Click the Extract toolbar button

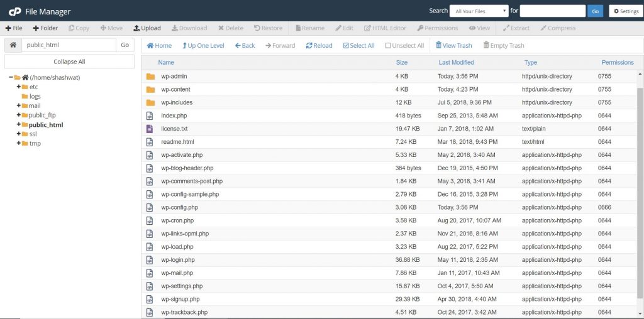(516, 28)
